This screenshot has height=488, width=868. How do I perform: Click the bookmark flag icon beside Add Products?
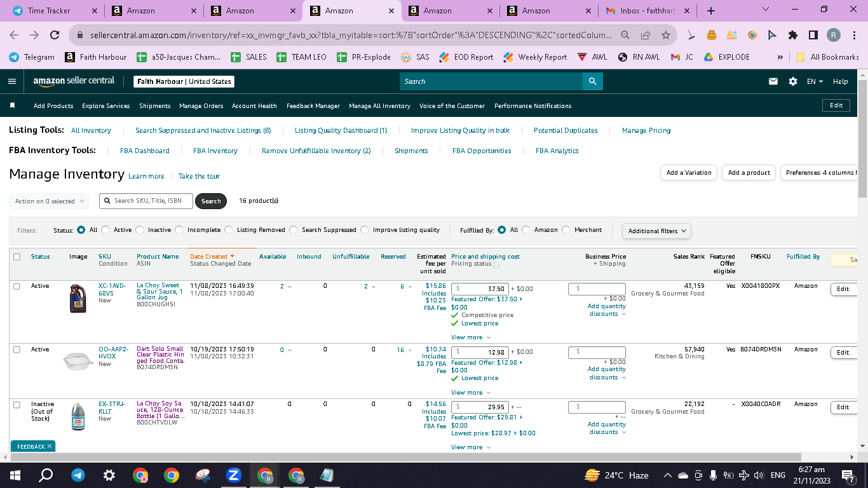coord(12,105)
